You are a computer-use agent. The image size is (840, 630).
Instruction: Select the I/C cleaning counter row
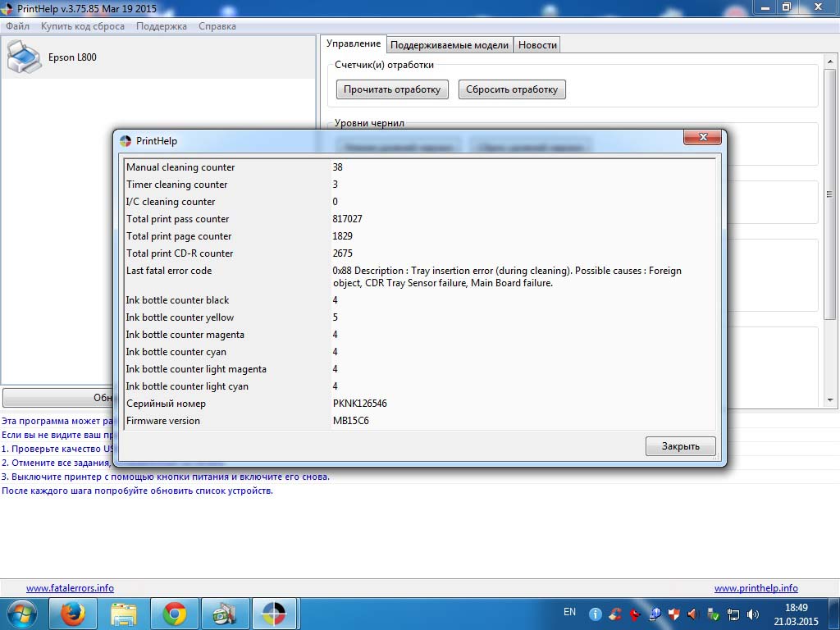pos(419,202)
